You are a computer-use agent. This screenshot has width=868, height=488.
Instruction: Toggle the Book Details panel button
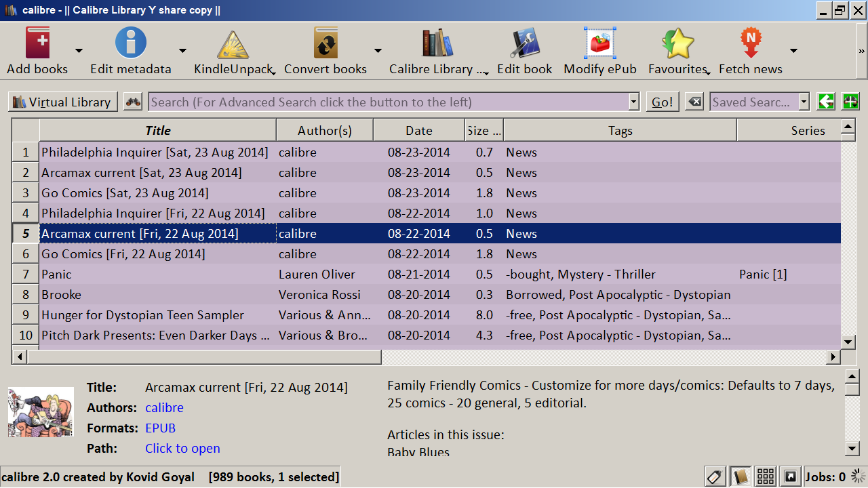[x=741, y=476]
